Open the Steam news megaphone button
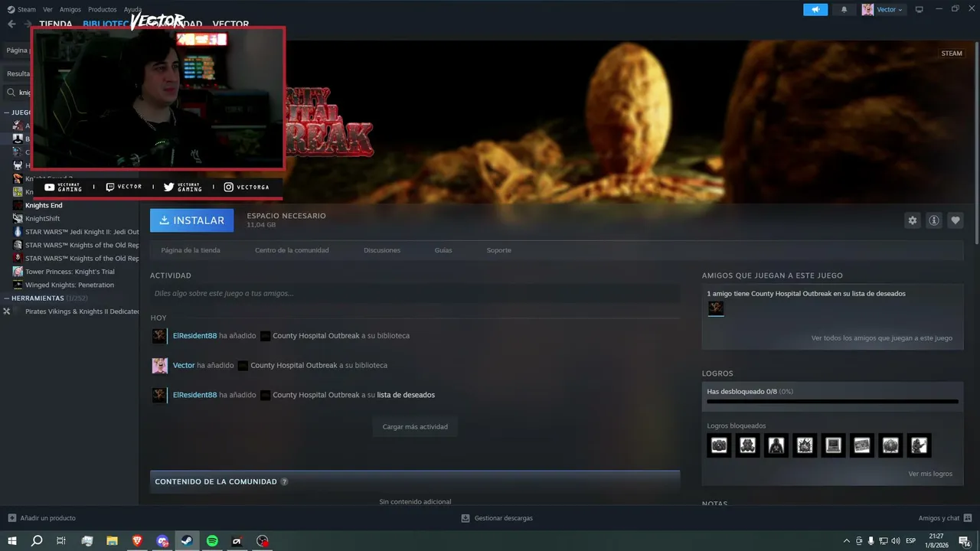The height and width of the screenshot is (551, 980). point(815,9)
